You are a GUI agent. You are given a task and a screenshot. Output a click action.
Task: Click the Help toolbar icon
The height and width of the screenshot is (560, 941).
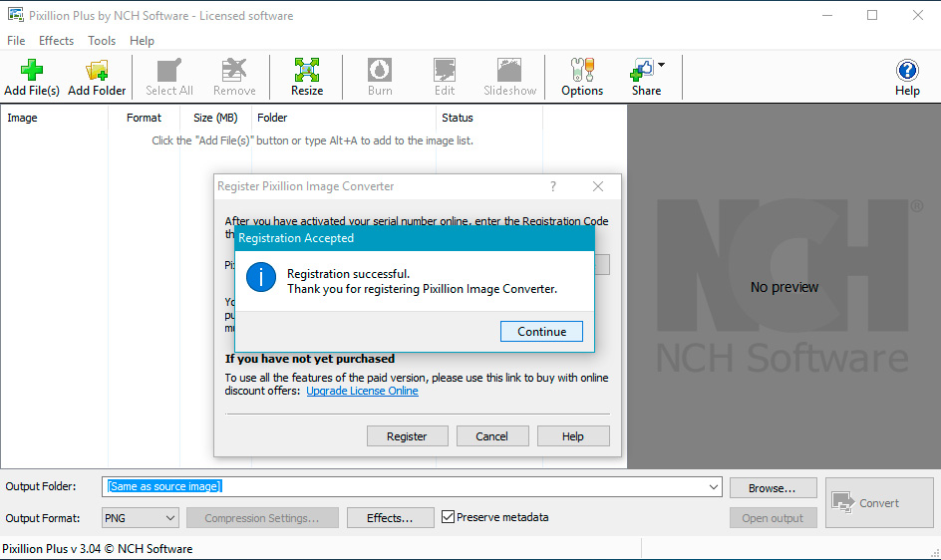(907, 77)
